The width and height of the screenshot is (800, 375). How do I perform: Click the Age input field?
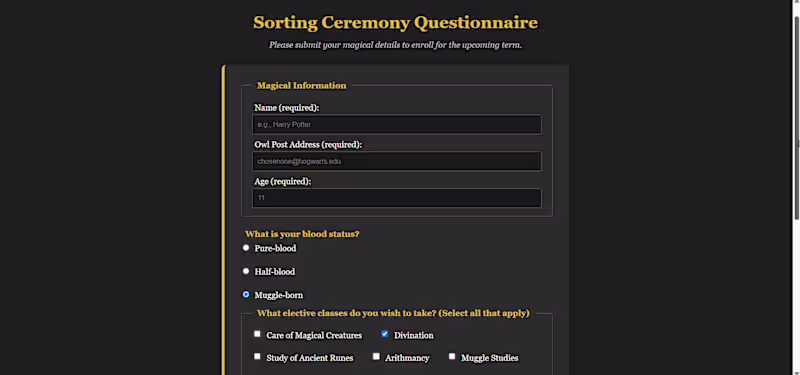tap(396, 198)
